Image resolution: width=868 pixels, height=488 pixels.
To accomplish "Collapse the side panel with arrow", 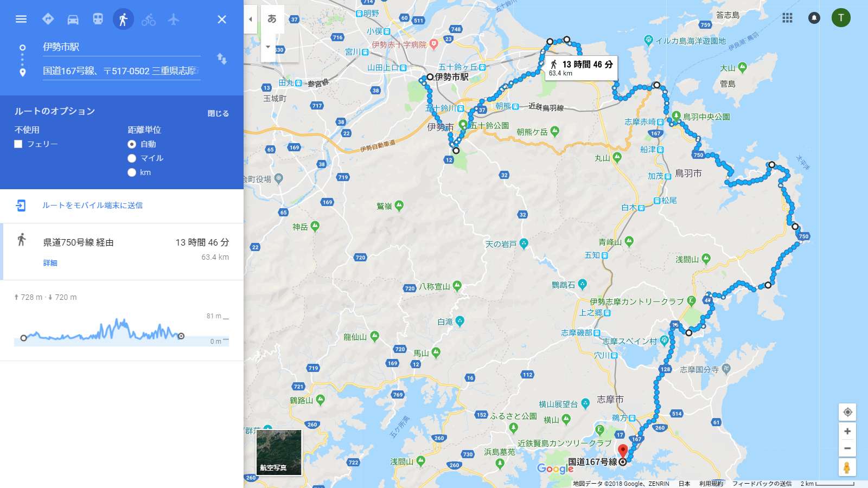I will (251, 19).
